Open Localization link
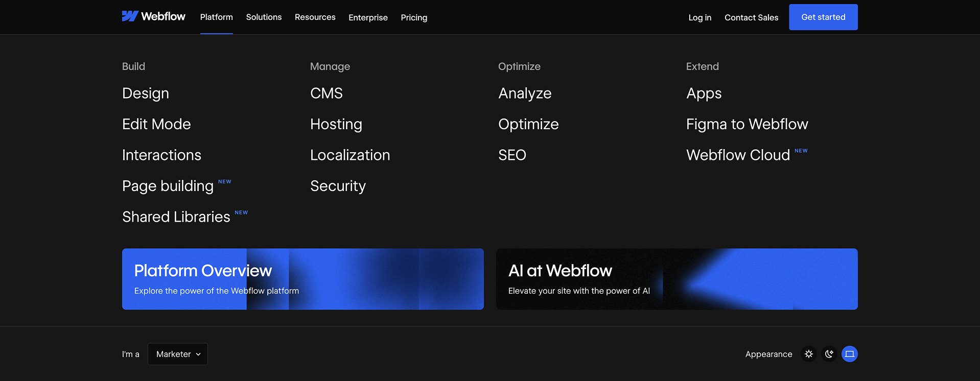This screenshot has height=381, width=980. coord(350,155)
